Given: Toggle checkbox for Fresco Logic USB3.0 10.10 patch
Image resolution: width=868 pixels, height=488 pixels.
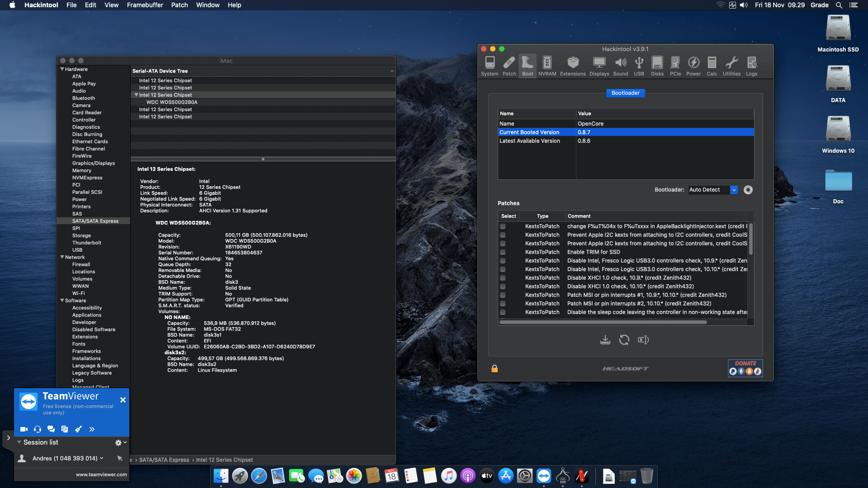Looking at the screenshot, I should point(503,269).
